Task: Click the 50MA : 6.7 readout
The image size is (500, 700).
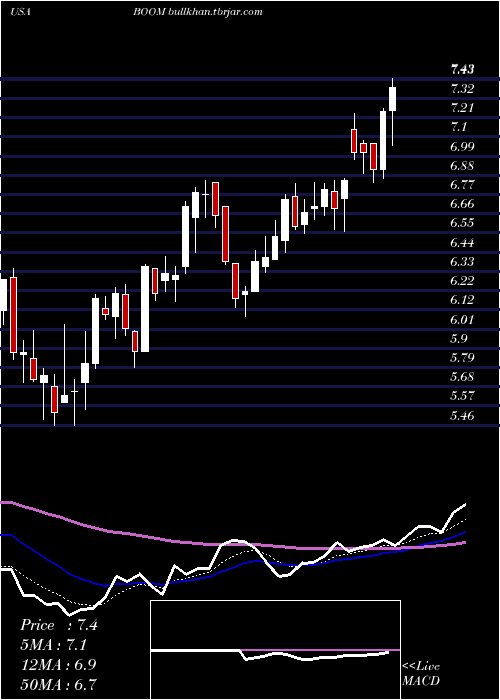Action: point(58,684)
